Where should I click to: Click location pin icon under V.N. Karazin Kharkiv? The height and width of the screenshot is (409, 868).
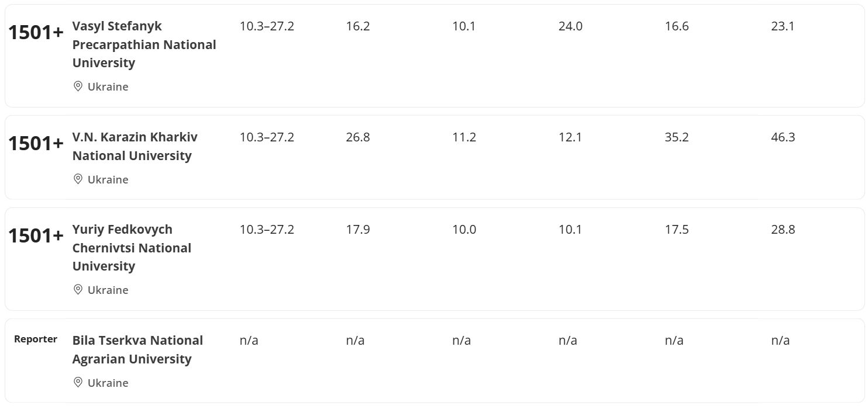click(x=78, y=179)
